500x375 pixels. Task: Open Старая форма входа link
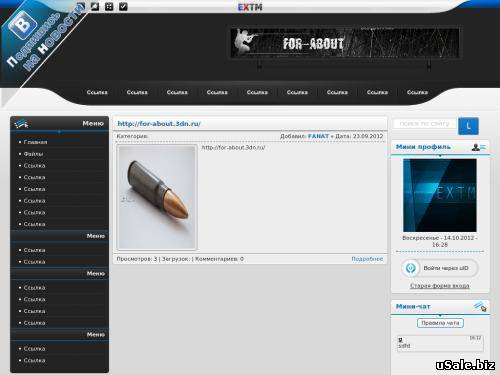coord(439,286)
